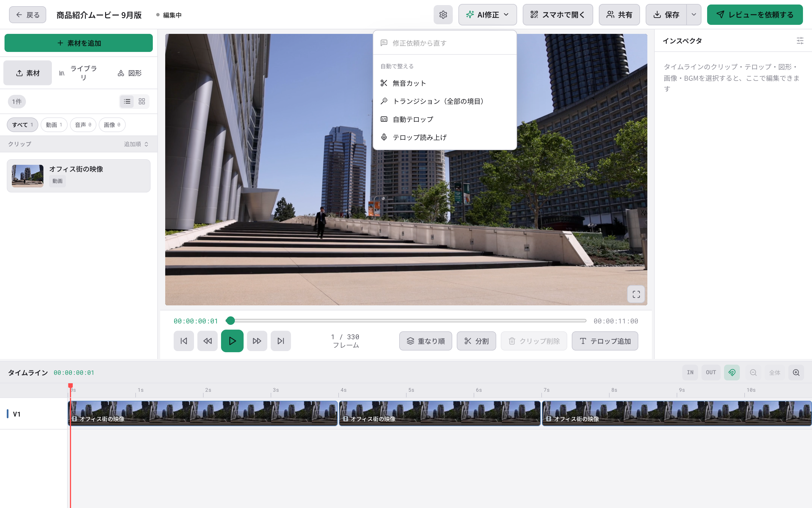Viewport: 812px width, 508px height.
Task: Click the 保存 button
Action: pos(666,15)
